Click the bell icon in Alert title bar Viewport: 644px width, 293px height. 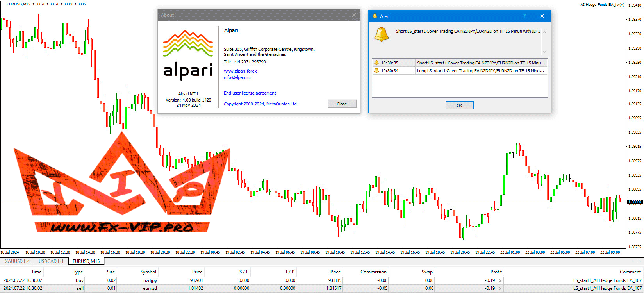click(375, 16)
